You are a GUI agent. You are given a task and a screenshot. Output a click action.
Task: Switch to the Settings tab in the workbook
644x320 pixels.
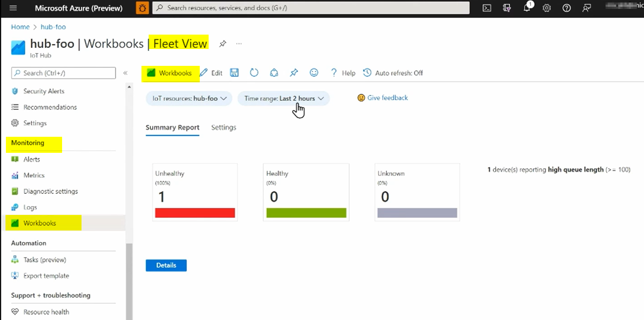pos(224,127)
